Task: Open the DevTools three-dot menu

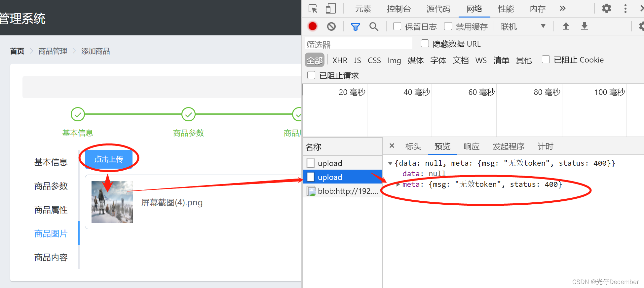Action: (625, 9)
